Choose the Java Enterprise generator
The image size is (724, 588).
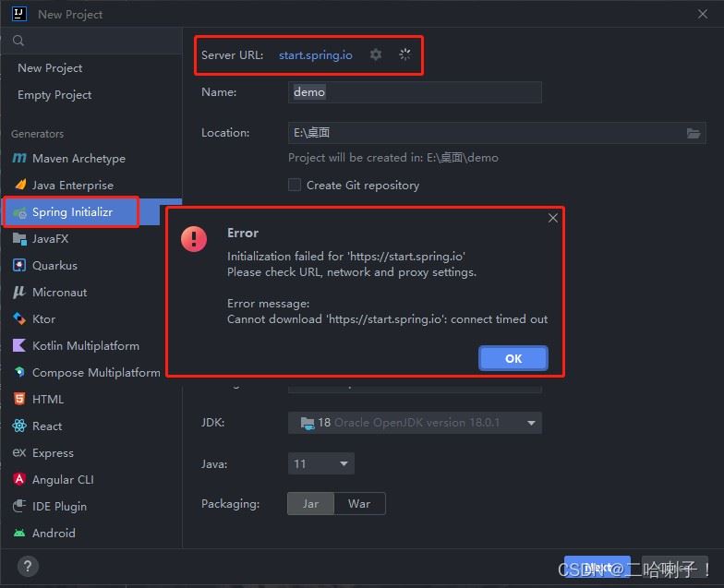click(90, 185)
